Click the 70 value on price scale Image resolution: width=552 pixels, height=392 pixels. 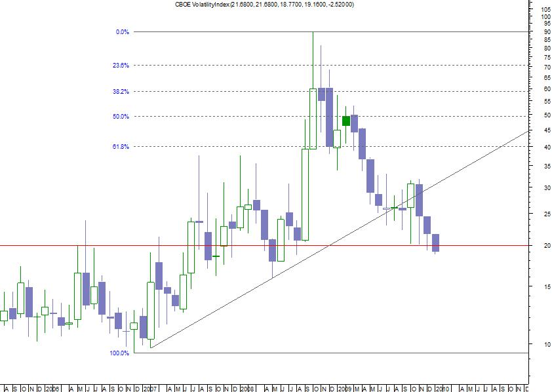(x=547, y=68)
